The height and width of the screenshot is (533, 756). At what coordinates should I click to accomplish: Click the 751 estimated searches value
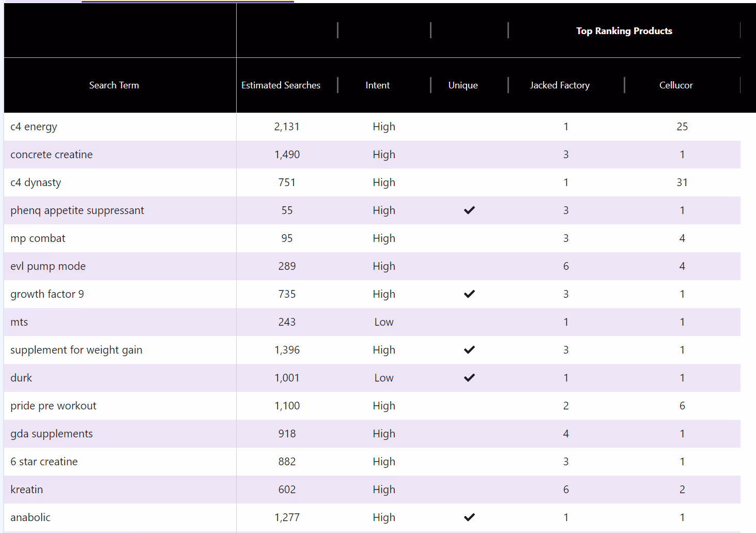287,182
